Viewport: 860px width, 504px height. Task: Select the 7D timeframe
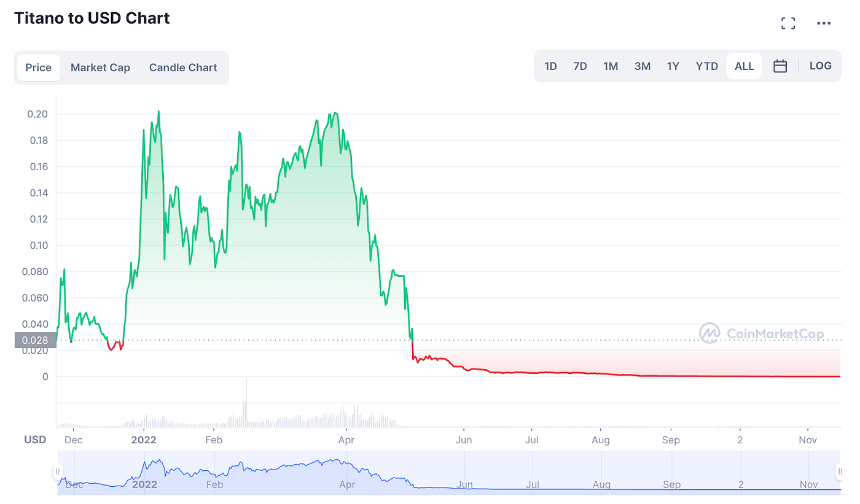click(580, 66)
